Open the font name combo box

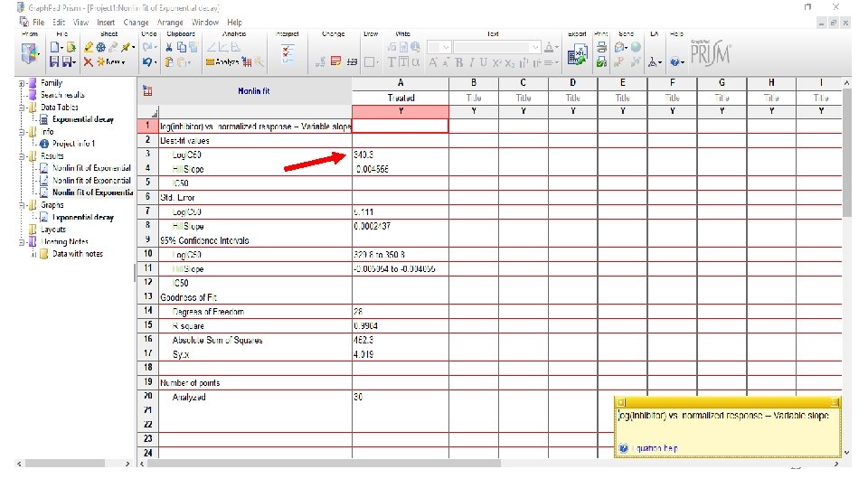[497, 48]
